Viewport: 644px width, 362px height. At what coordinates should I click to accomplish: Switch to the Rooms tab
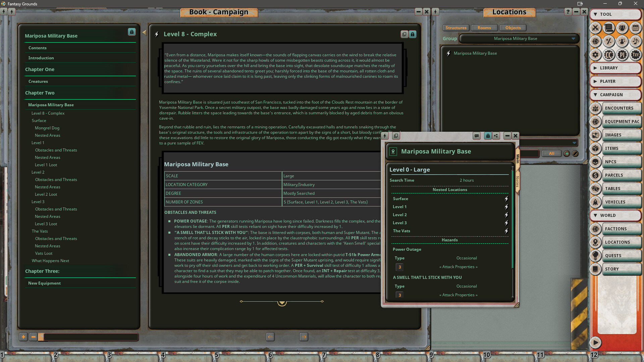[x=484, y=28]
